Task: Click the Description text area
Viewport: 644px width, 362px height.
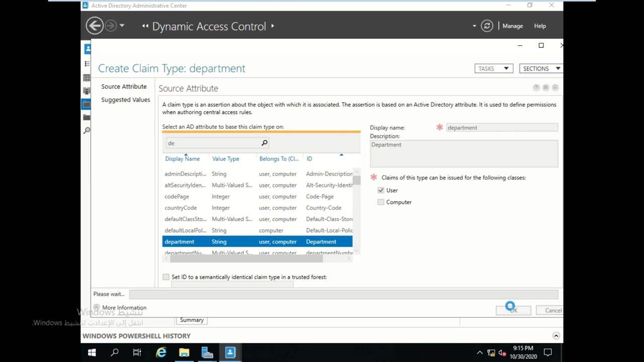Action: tap(464, 153)
